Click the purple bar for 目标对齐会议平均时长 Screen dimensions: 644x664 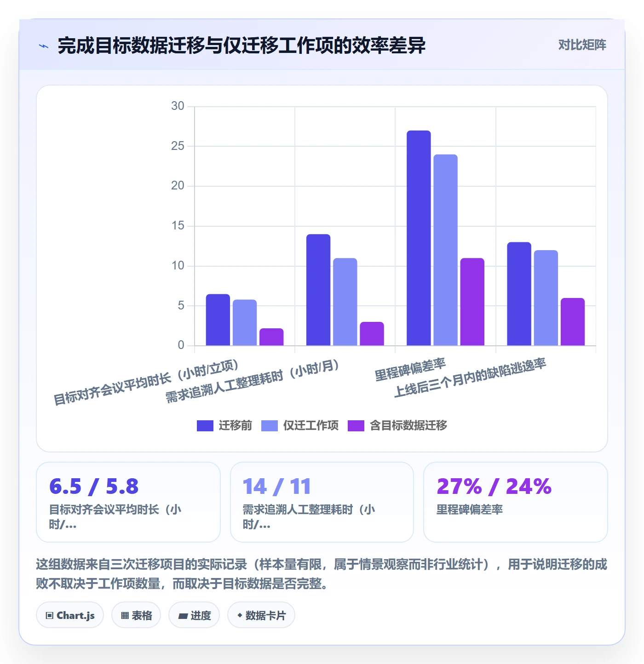click(271, 337)
